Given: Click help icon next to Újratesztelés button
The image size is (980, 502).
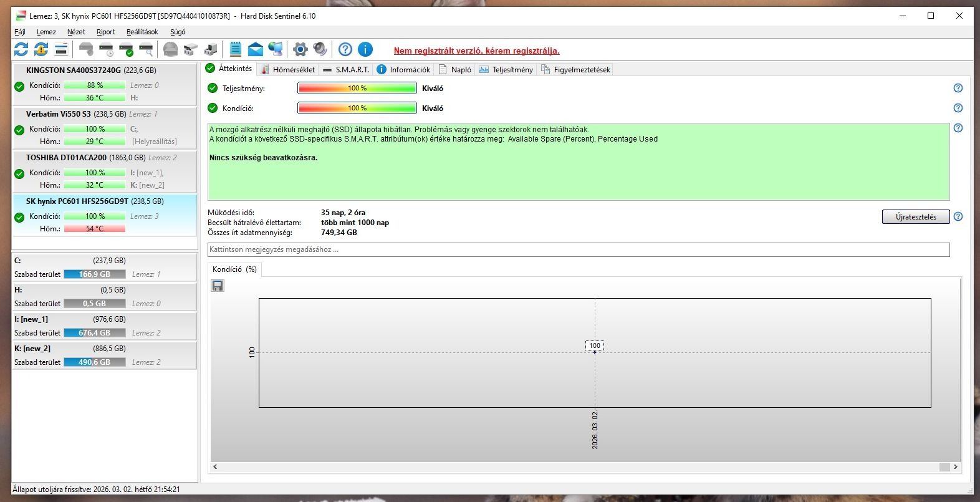Looking at the screenshot, I should pos(958,216).
